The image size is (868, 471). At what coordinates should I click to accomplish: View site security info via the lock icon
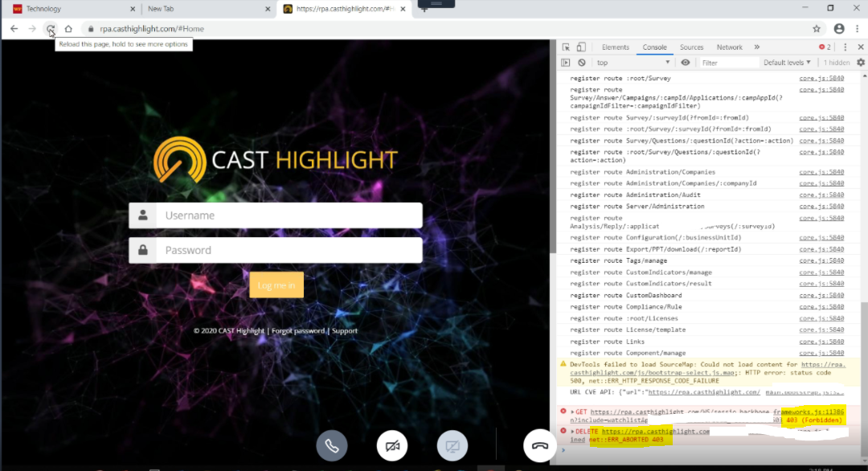pyautogui.click(x=91, y=29)
